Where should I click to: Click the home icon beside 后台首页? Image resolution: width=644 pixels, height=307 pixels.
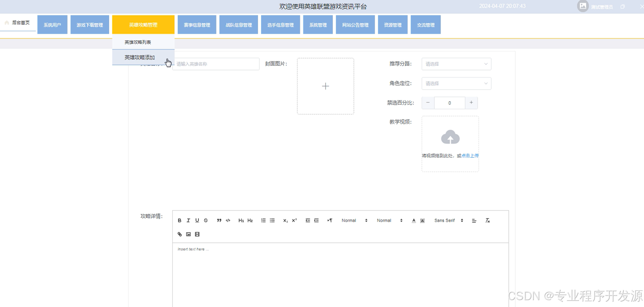(x=7, y=23)
